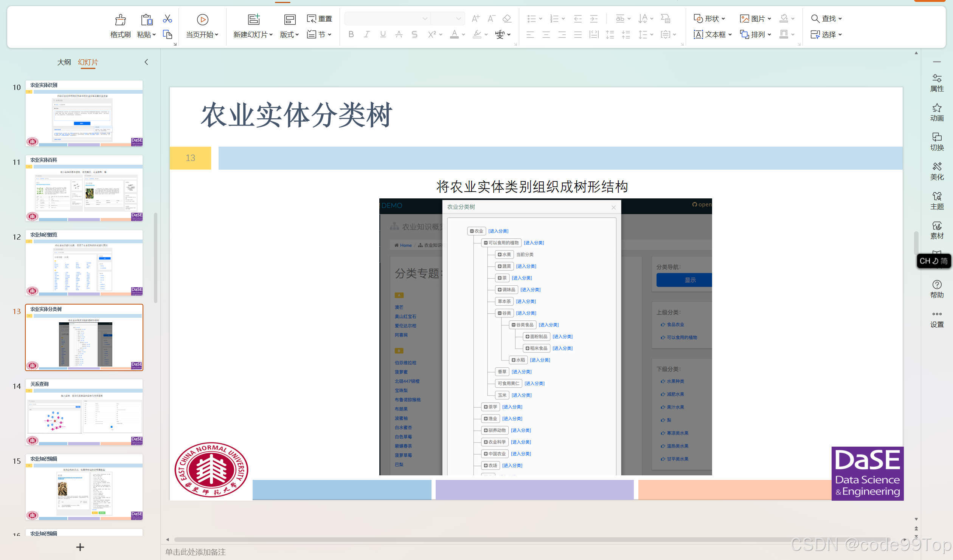Select slide 14 关系查询 thumbnail
953x560 pixels.
(x=84, y=412)
